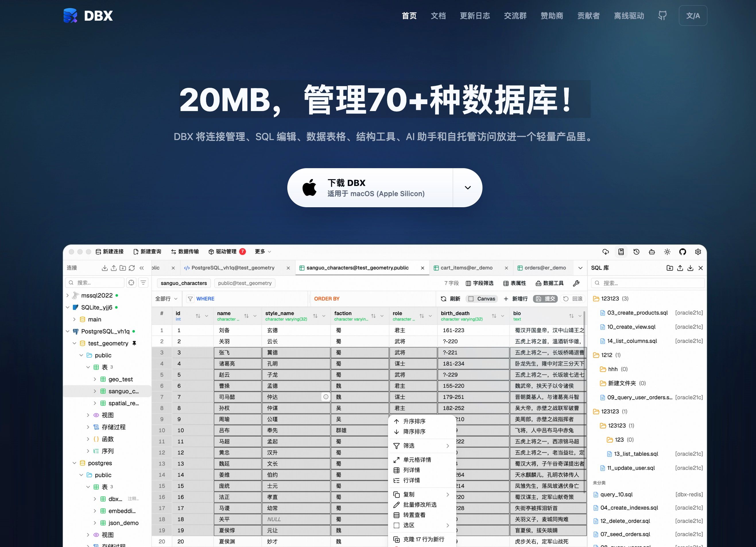Refresh the connection list
Screen dimensions: 756x547
click(132, 268)
